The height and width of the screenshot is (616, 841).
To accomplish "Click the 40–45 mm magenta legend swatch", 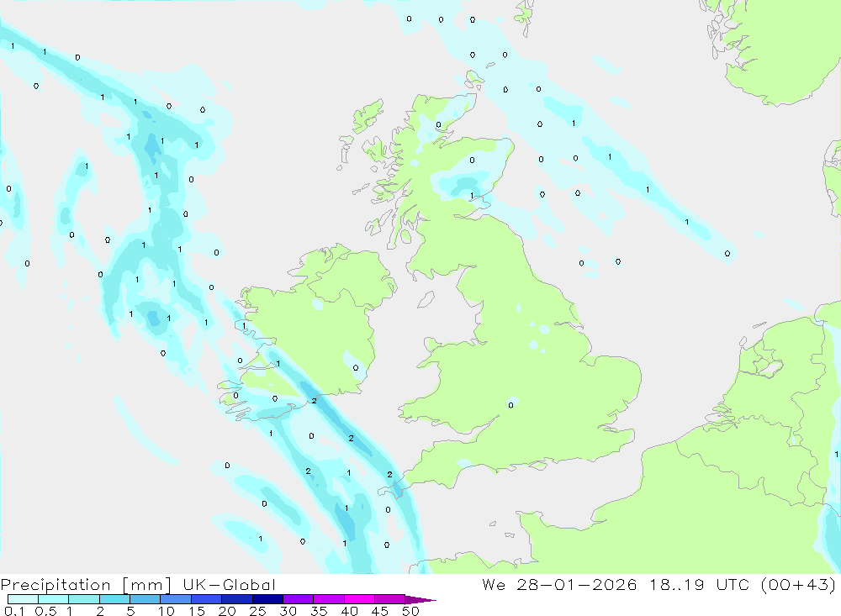I will tap(359, 599).
